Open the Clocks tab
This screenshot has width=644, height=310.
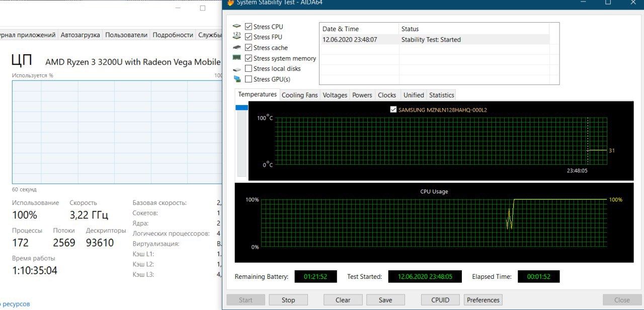coord(387,95)
